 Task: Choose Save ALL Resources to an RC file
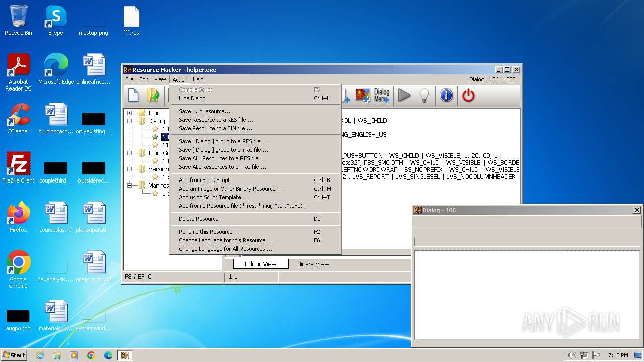(256, 167)
